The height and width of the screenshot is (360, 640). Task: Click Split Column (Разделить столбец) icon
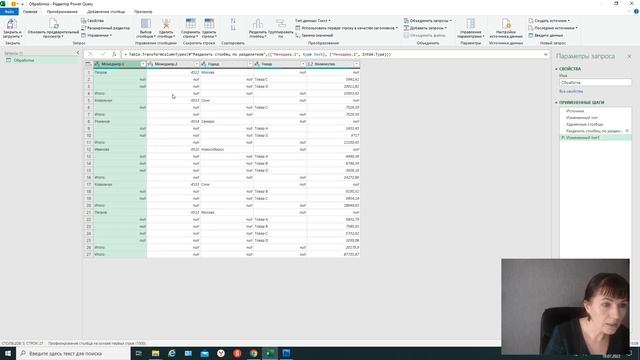(258, 24)
